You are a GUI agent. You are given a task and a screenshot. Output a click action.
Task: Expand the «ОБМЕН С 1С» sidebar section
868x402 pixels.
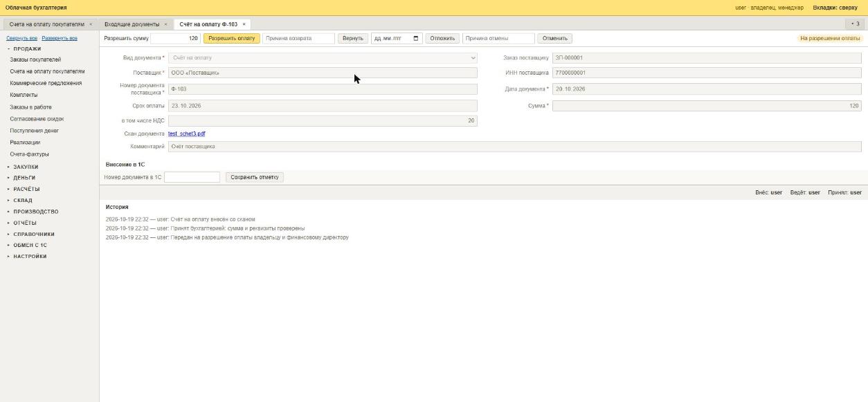30,245
